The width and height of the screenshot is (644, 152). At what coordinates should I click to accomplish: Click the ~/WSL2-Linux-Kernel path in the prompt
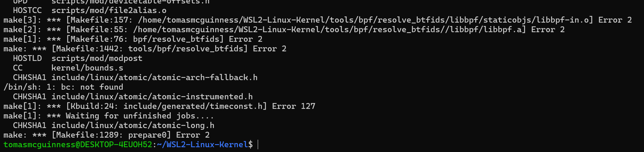coord(202,144)
